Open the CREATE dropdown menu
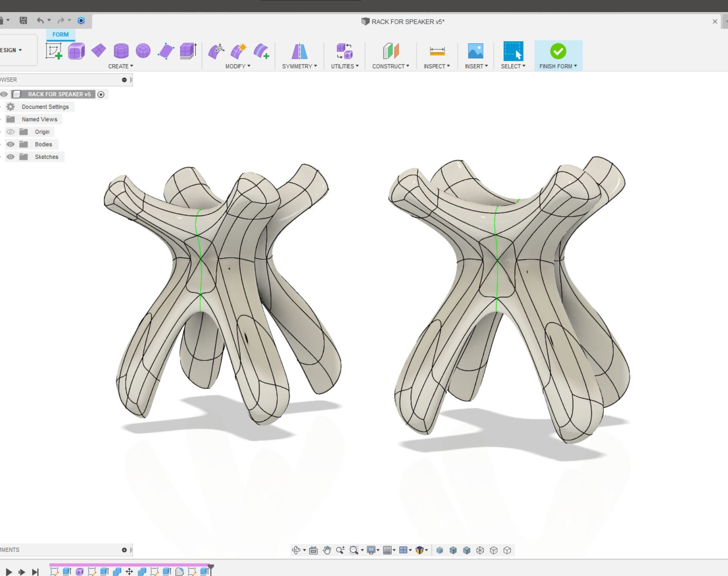The image size is (728, 576). [x=120, y=66]
